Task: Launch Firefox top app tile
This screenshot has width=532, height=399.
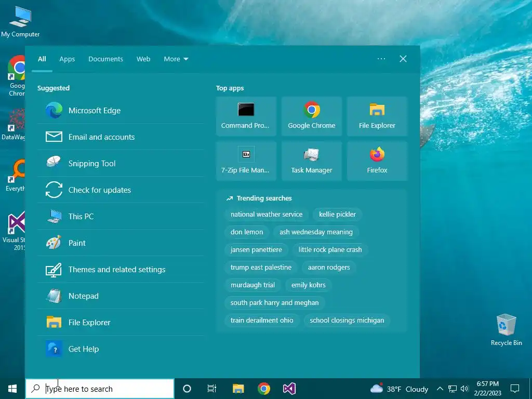Action: pos(377,161)
